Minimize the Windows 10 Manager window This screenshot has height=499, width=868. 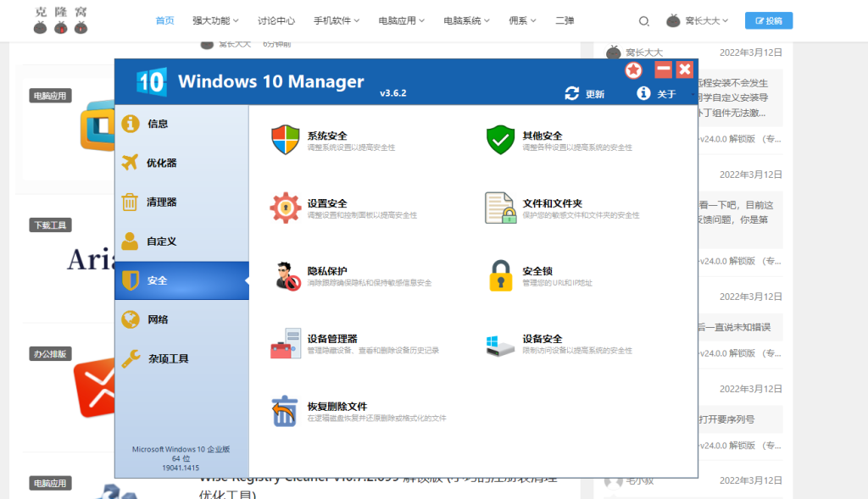pyautogui.click(x=663, y=69)
